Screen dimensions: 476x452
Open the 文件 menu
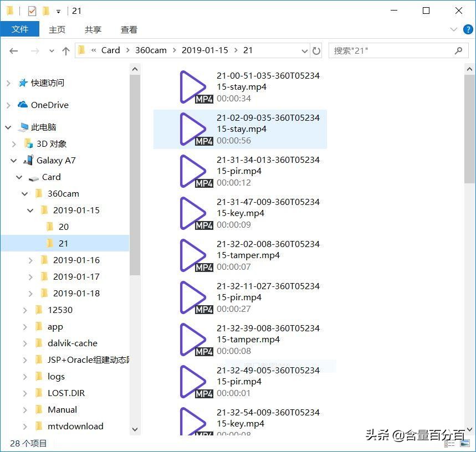pos(20,29)
